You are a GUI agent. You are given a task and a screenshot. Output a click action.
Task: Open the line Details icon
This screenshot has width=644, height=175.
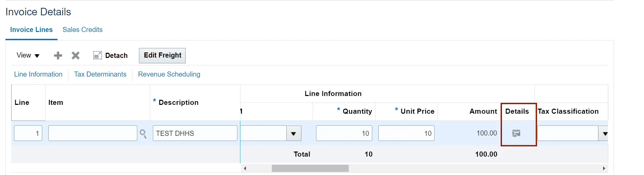coord(516,133)
